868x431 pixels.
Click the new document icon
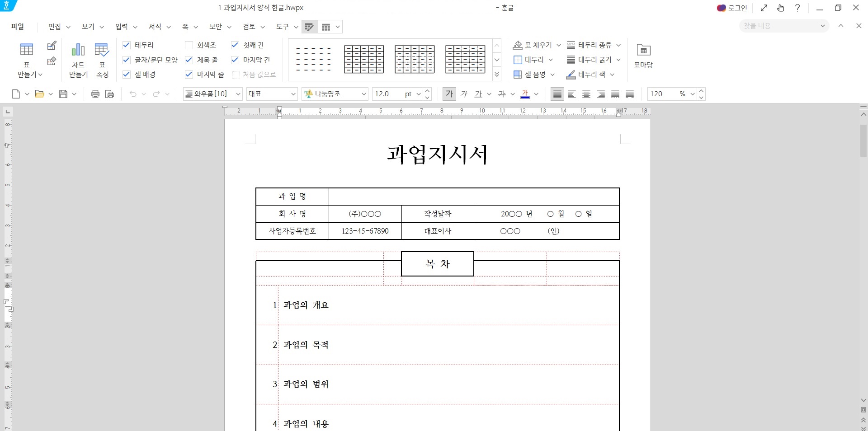[16, 94]
